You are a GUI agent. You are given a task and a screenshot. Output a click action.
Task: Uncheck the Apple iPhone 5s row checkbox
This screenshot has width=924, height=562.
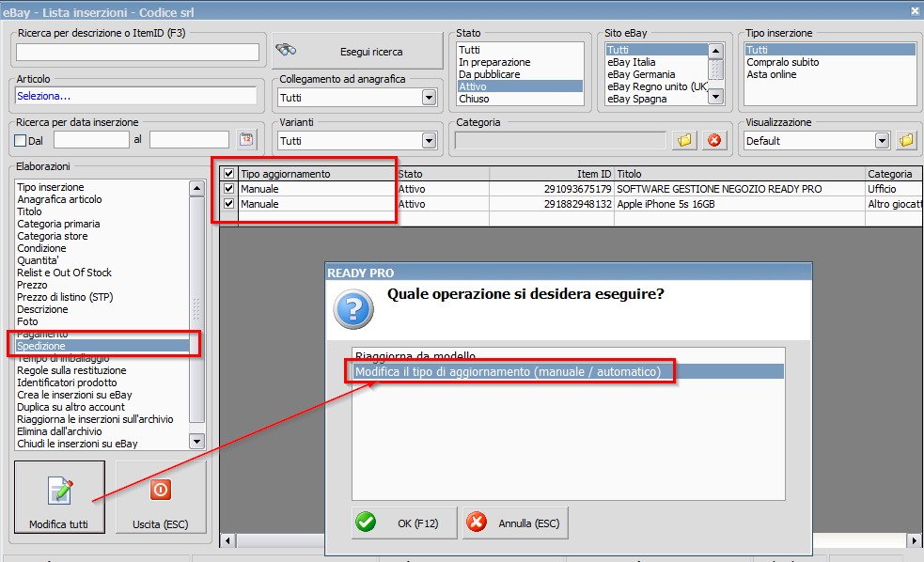tap(229, 203)
